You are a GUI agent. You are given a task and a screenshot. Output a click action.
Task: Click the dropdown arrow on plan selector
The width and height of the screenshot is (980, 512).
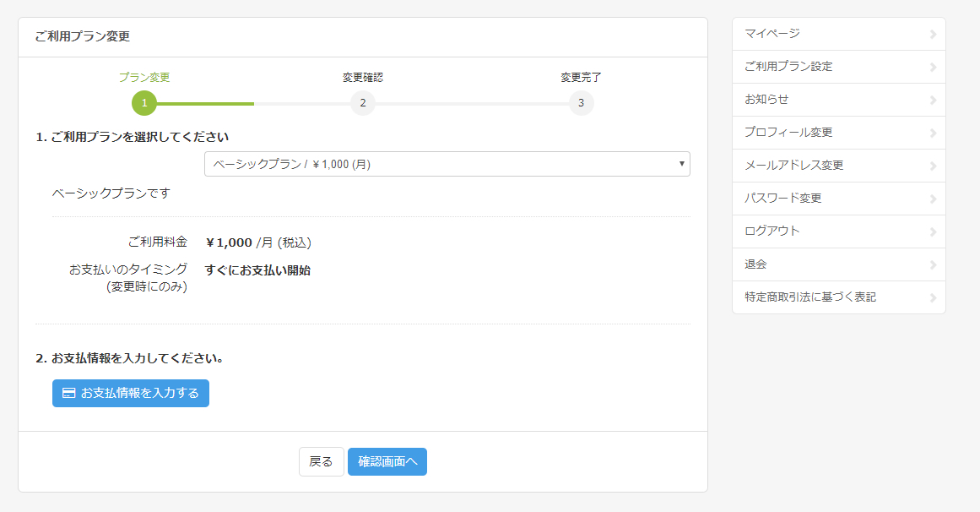pos(681,164)
